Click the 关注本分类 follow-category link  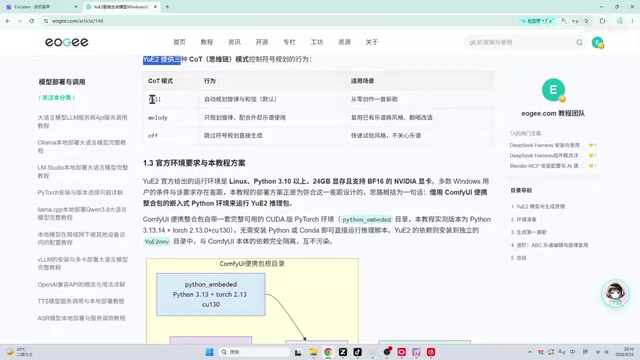(x=57, y=98)
